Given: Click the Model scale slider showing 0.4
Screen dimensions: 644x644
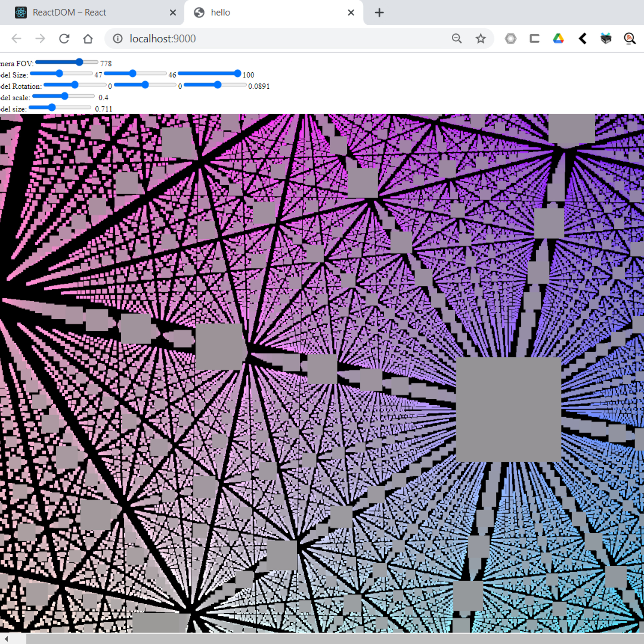Looking at the screenshot, I should click(63, 96).
